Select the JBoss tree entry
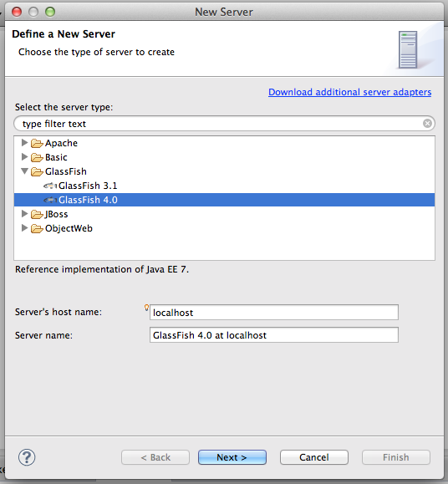Screen dimensions: 448x484 (x=56, y=214)
